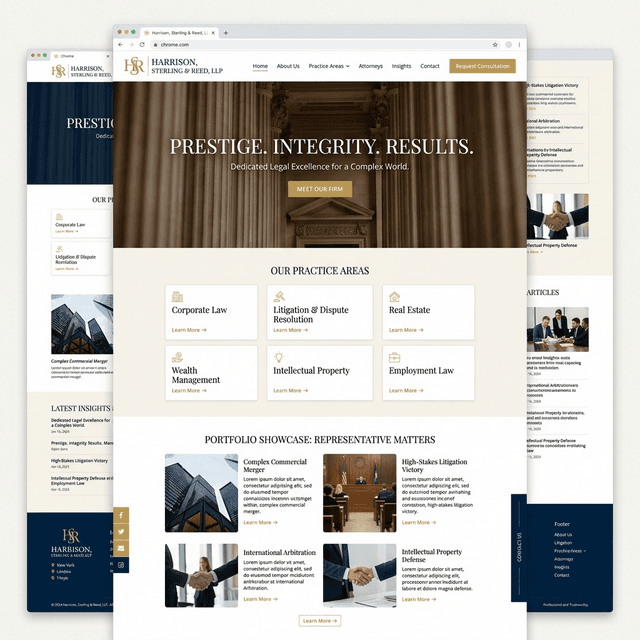Click the Litigation gavel icon
The image size is (640, 640).
point(279,296)
